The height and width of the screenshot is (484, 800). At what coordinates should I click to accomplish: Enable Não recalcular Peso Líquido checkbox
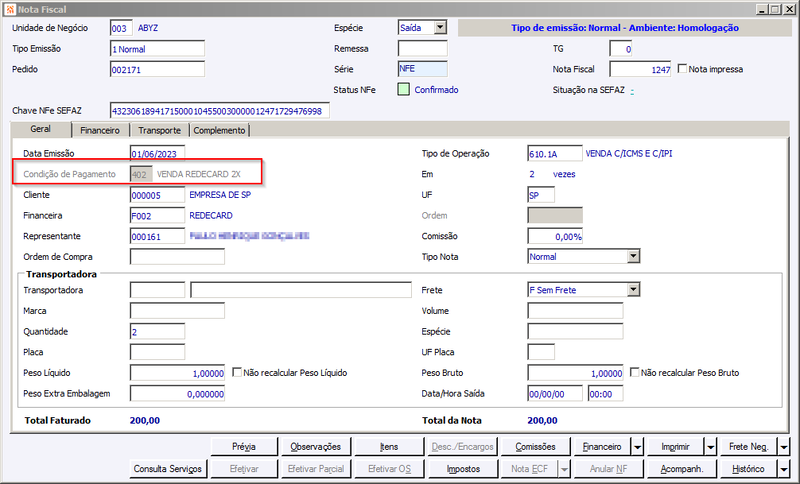click(237, 372)
